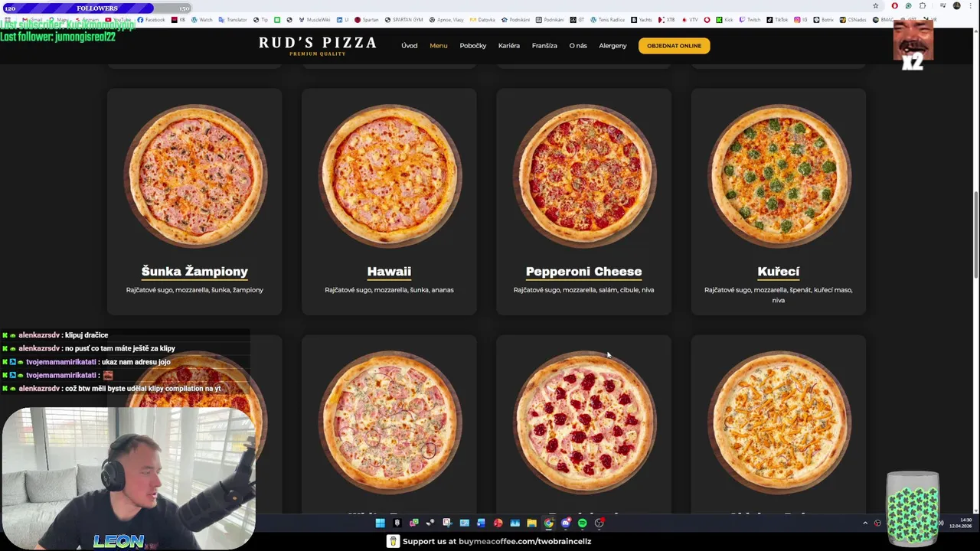Open the Watch bookmark
The height and width of the screenshot is (551, 980).
201,20
